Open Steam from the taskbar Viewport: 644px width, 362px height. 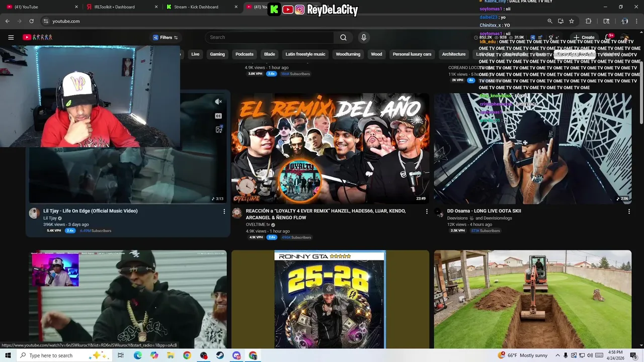tap(220, 355)
